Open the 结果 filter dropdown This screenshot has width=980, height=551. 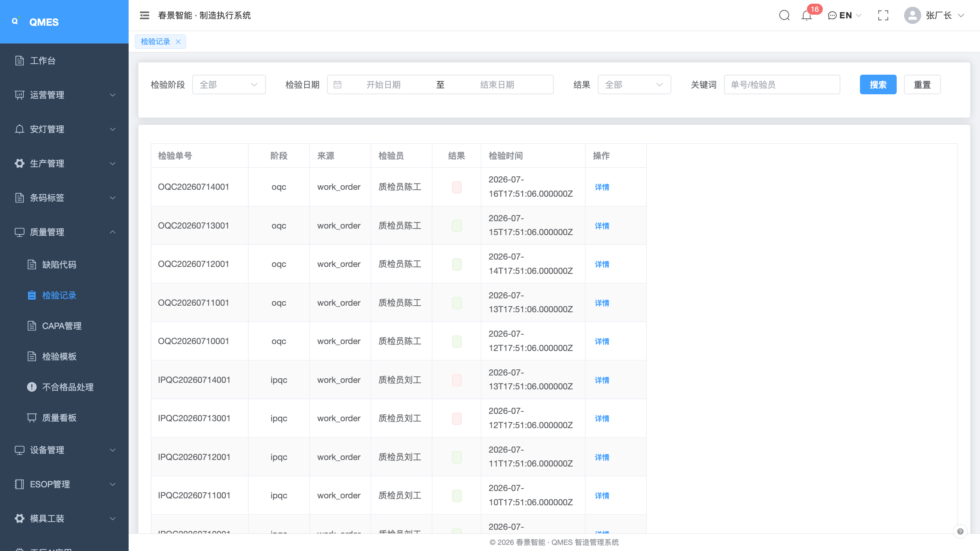[x=634, y=84]
